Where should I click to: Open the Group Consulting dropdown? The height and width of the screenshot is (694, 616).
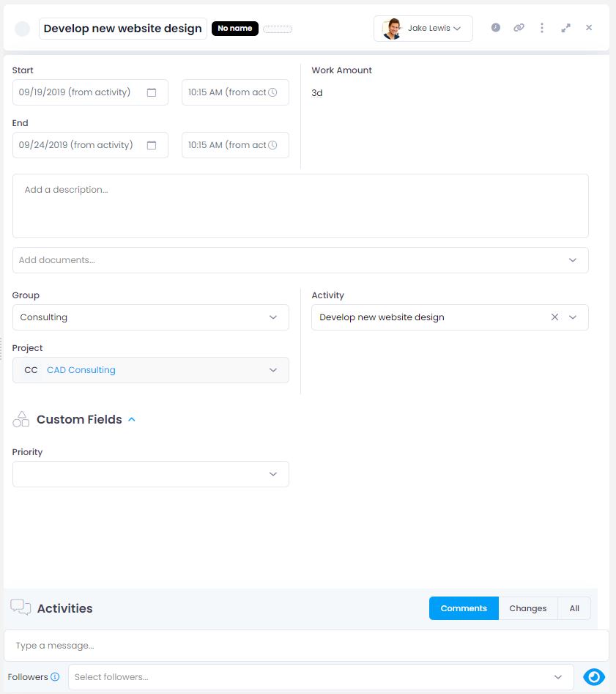click(x=151, y=317)
